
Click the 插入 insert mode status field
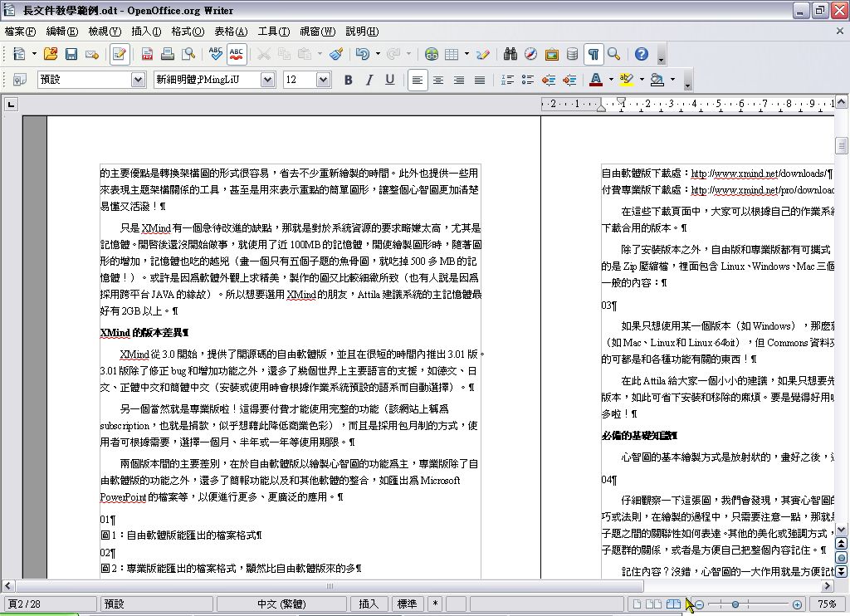point(369,604)
